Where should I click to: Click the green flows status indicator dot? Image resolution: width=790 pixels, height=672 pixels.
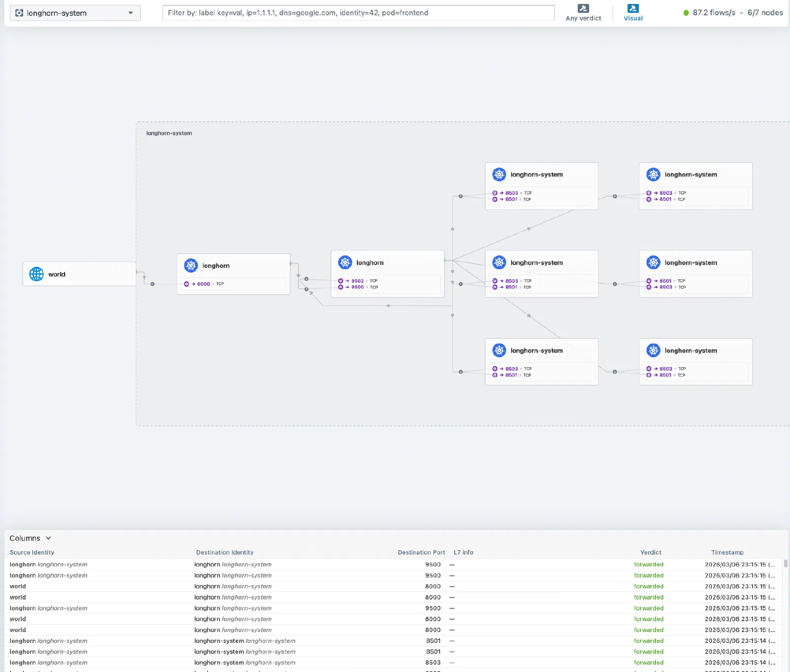point(686,13)
